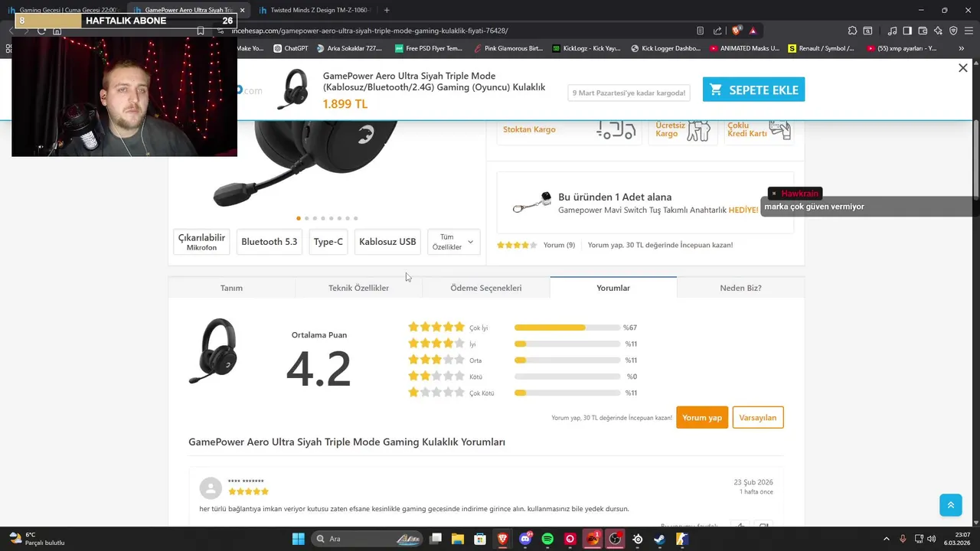
Task: Open Renault / Symbol bookmark
Action: [821, 48]
